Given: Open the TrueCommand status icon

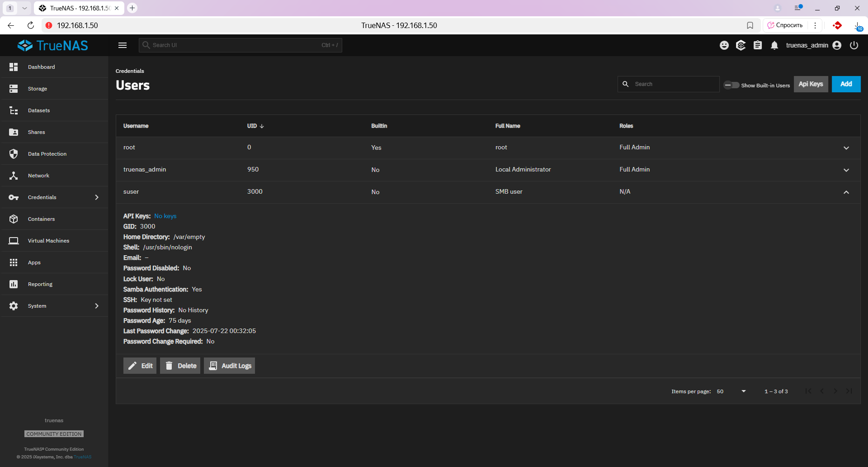Looking at the screenshot, I should click(x=741, y=45).
